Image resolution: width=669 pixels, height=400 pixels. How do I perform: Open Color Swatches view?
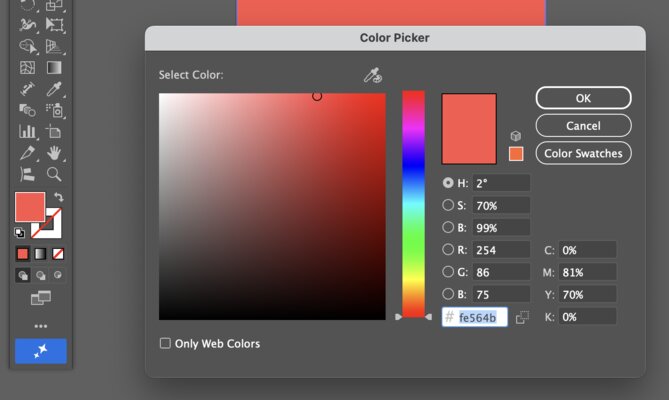(583, 153)
